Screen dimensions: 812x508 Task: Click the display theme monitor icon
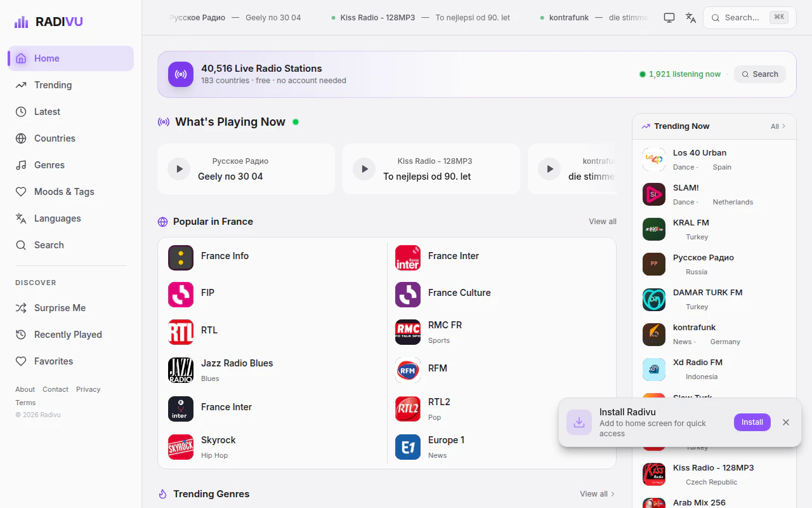pos(669,18)
